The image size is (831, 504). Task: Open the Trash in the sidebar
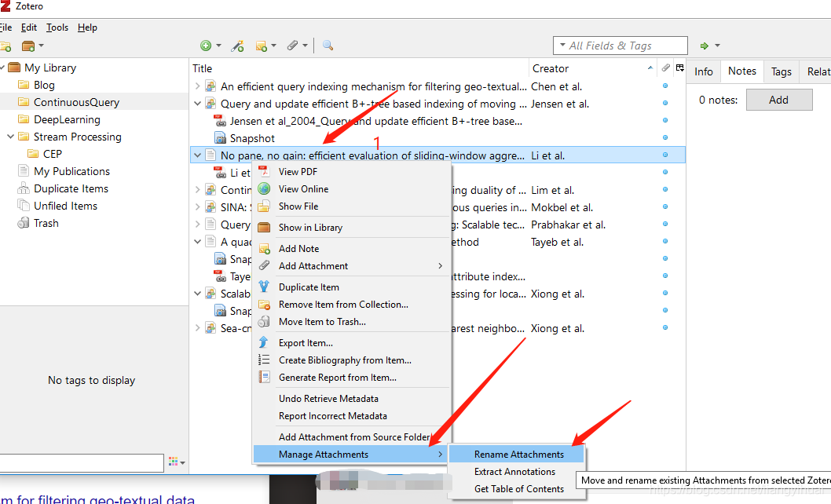click(x=46, y=223)
